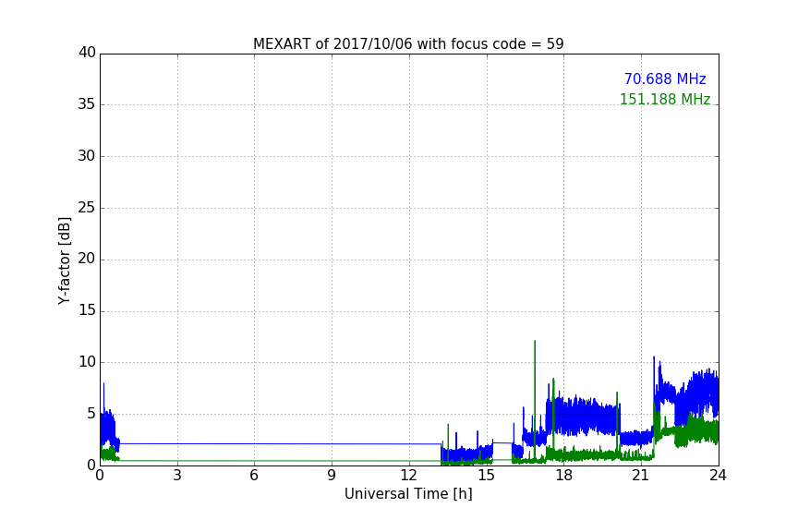Screen dimensions: 798x532
Task: Click the y-axis tick label 40
Action: pos(87,53)
